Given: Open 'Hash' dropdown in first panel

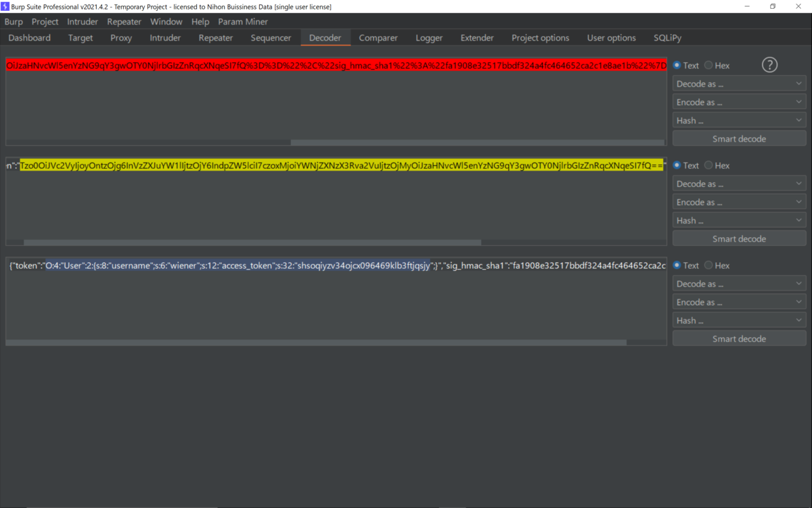Looking at the screenshot, I should tap(739, 121).
